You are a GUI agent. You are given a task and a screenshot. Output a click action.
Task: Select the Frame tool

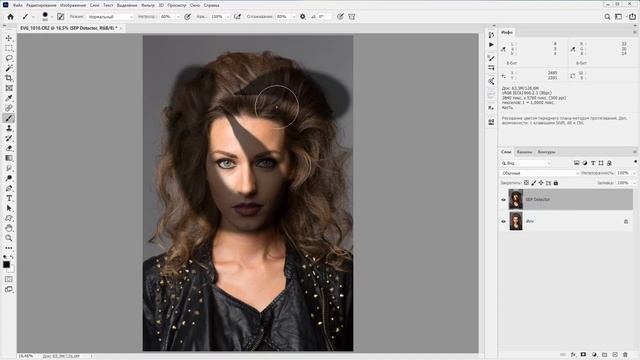(x=9, y=88)
